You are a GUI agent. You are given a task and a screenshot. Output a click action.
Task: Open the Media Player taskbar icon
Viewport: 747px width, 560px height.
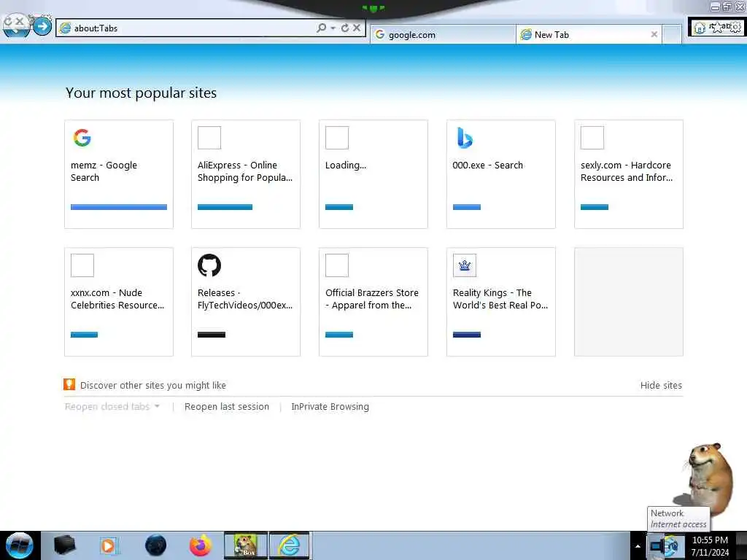108,545
